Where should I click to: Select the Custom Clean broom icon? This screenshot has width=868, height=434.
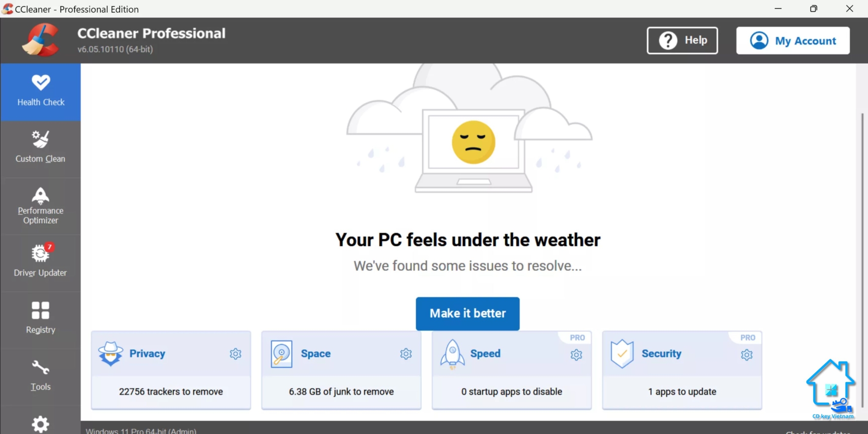coord(41,139)
